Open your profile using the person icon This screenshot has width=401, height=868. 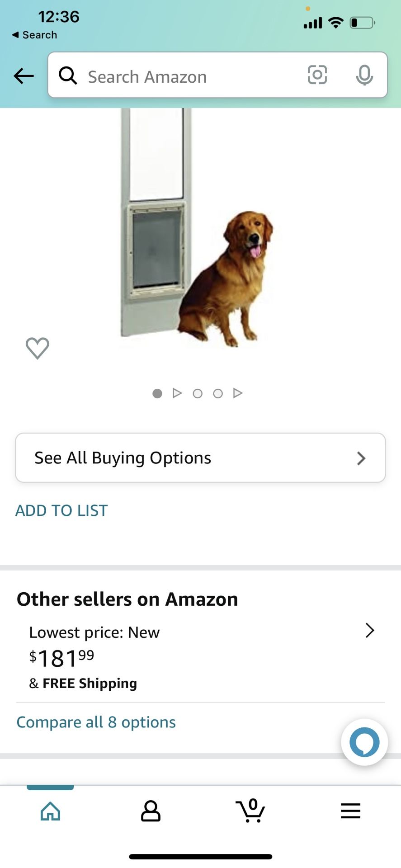(x=151, y=811)
